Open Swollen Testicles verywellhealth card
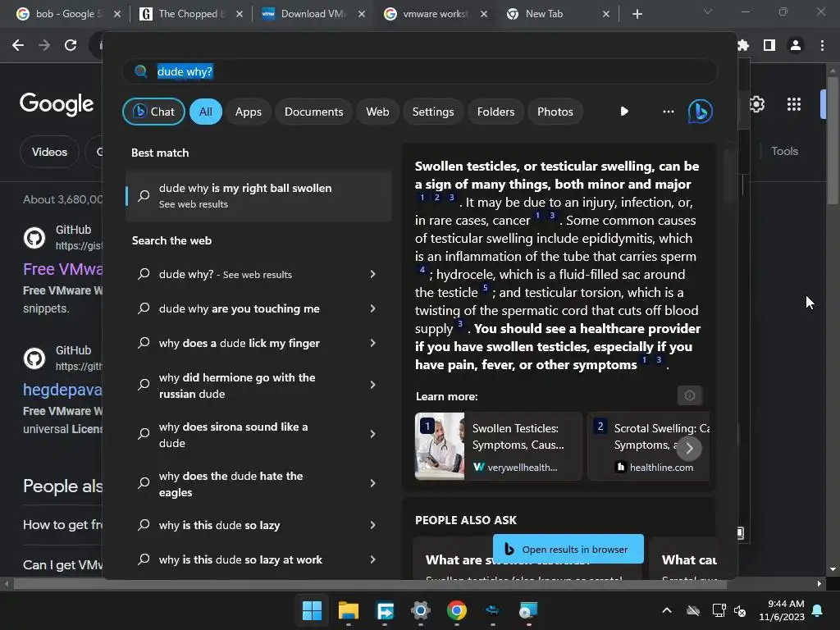This screenshot has height=630, width=840. (x=498, y=446)
